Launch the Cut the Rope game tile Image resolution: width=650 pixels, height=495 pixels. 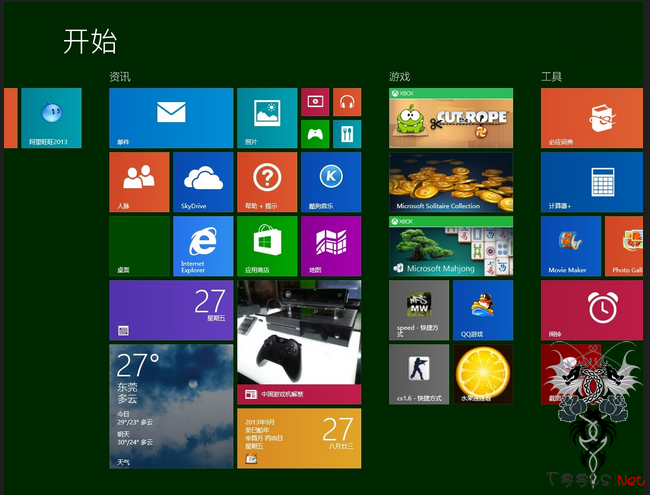451,118
